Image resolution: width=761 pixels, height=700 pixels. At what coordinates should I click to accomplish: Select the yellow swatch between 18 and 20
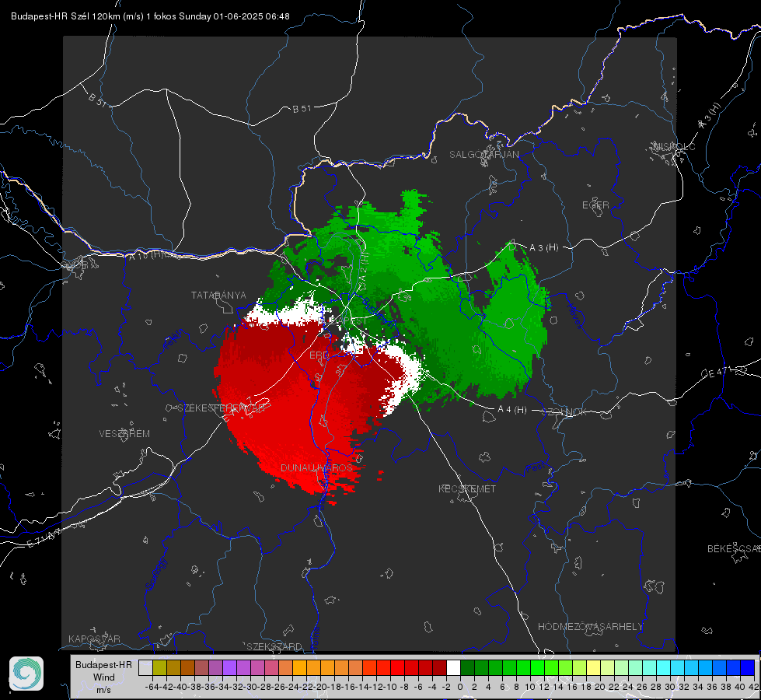click(594, 668)
